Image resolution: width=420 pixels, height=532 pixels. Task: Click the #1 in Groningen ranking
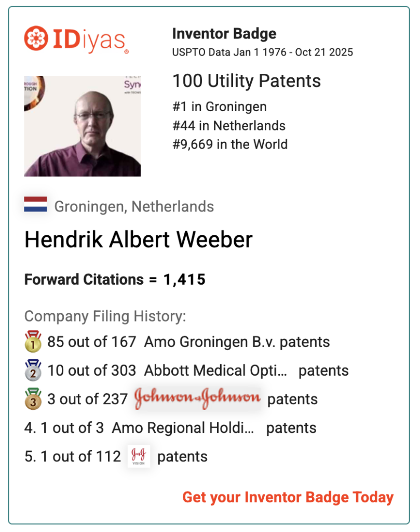220,107
